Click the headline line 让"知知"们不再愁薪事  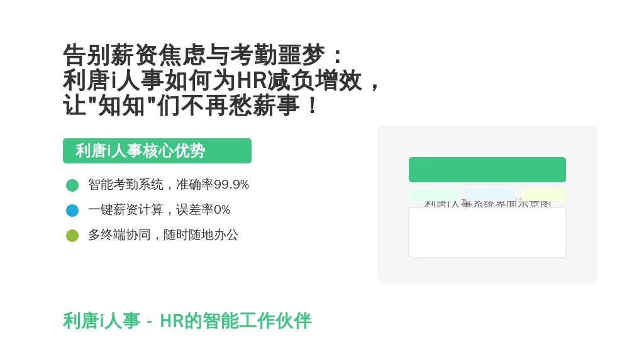pyautogui.click(x=190, y=105)
